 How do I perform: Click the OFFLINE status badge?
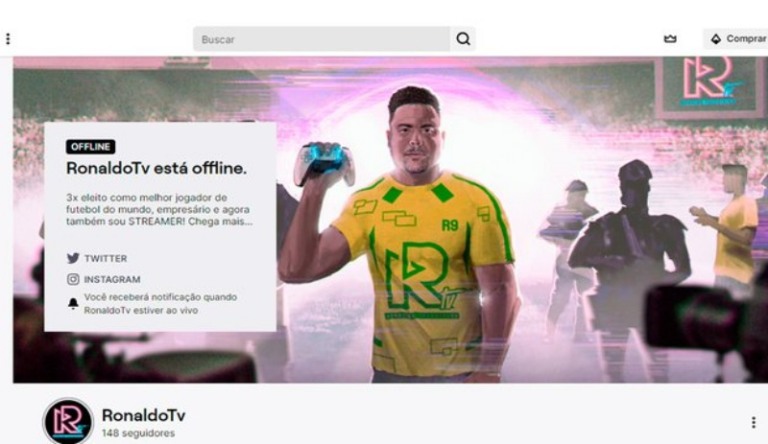coord(91,147)
